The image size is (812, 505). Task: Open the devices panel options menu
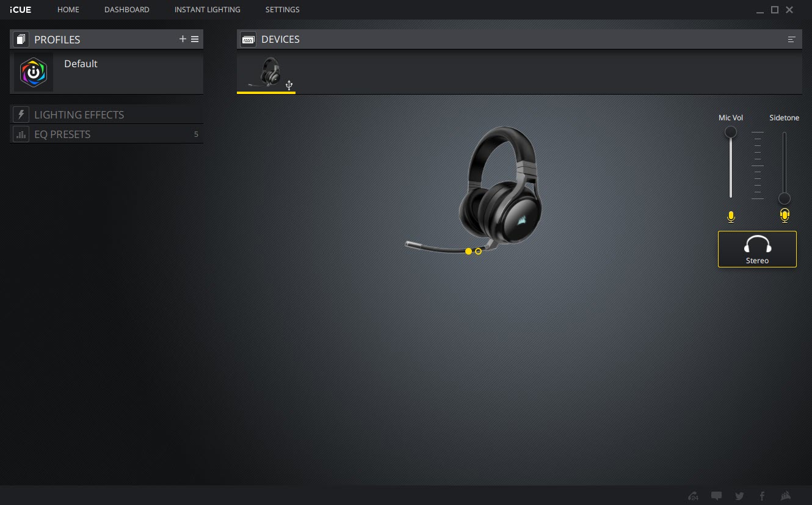pyautogui.click(x=792, y=39)
